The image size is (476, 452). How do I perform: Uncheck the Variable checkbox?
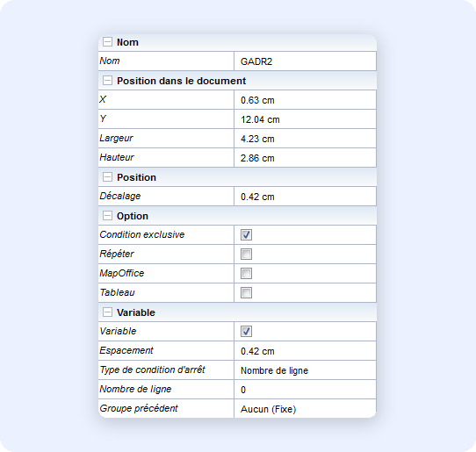pos(246,331)
